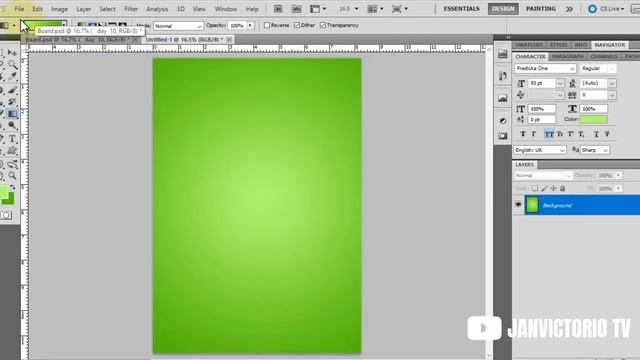Toggle Underline text style

coord(596,134)
